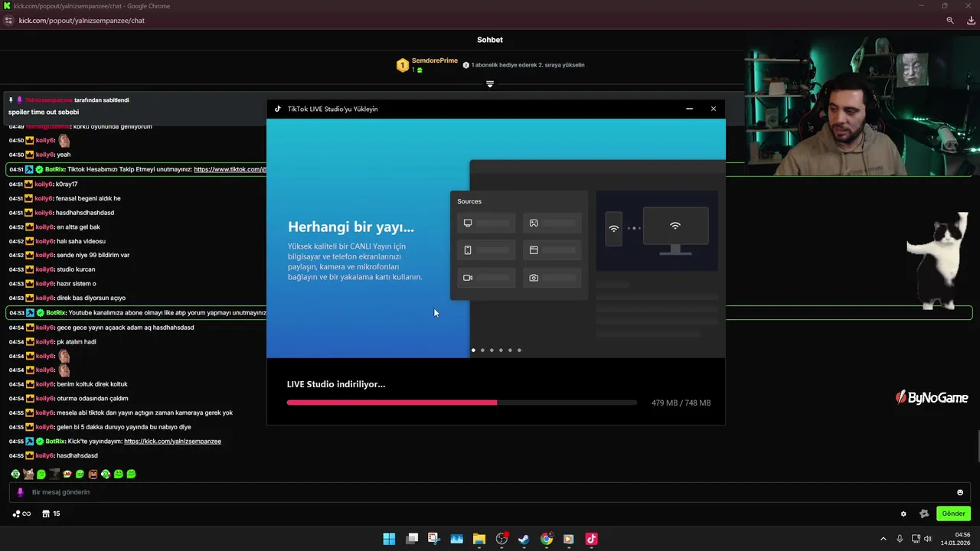The height and width of the screenshot is (551, 980).
Task: Open Task View in taskbar
Action: [x=412, y=539]
